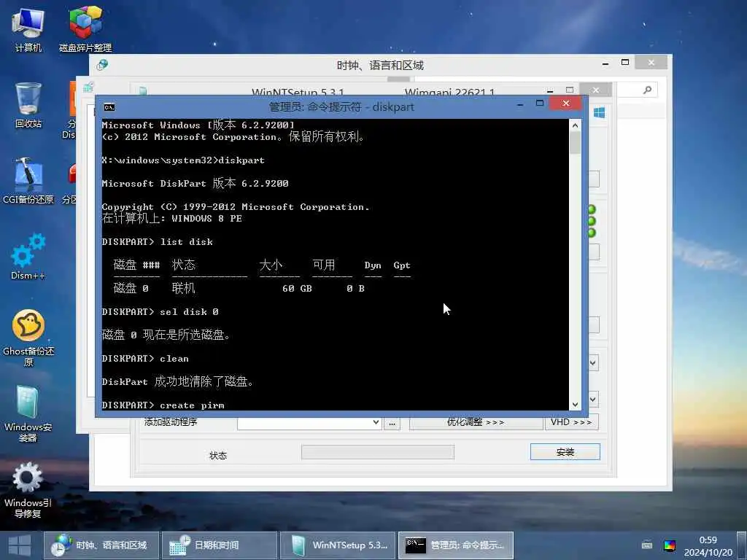
Task: Click the search magnifier in control panel window
Action: (647, 90)
